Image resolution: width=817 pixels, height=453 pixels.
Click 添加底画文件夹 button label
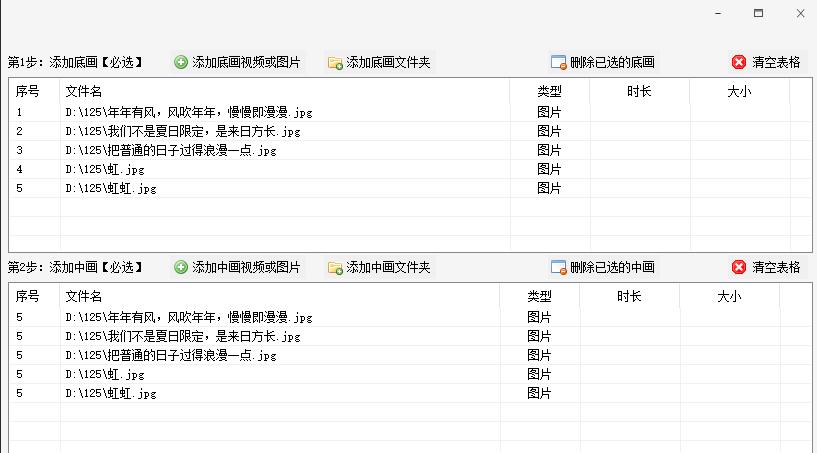[x=388, y=63]
